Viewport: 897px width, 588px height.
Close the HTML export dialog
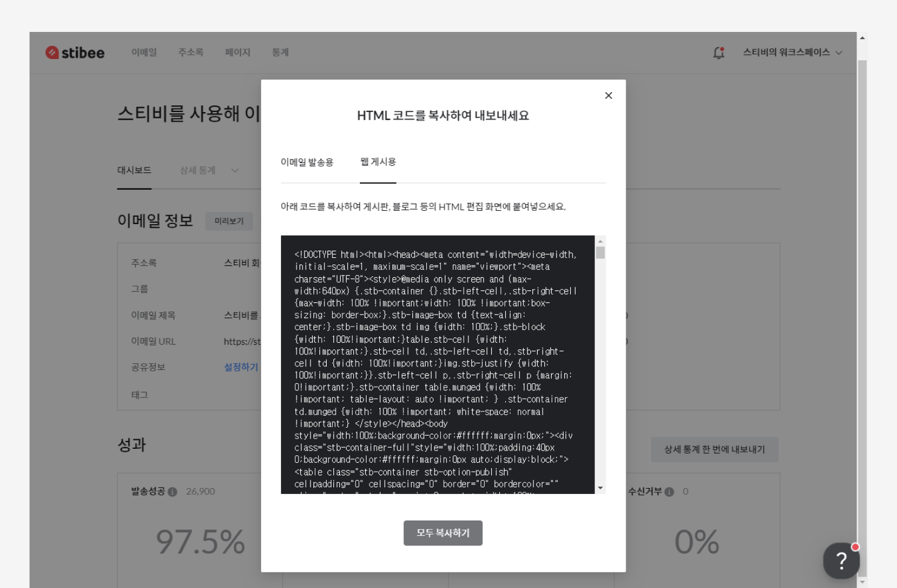[608, 96]
